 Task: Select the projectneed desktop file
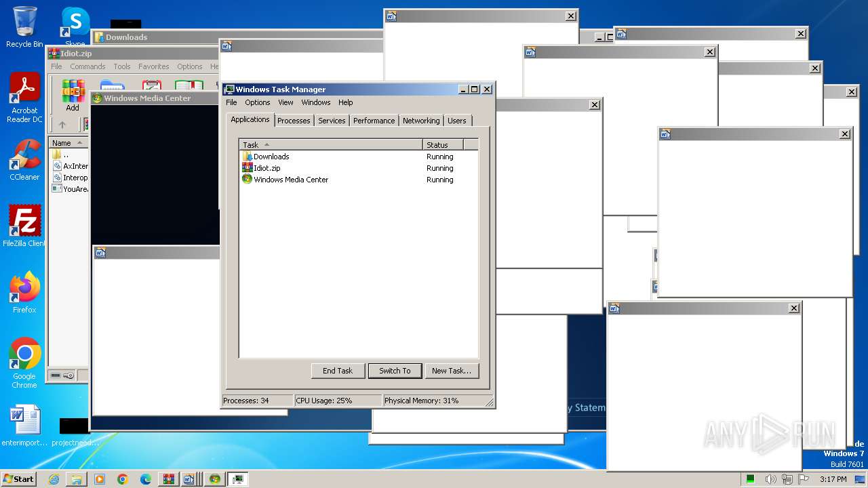(75, 431)
